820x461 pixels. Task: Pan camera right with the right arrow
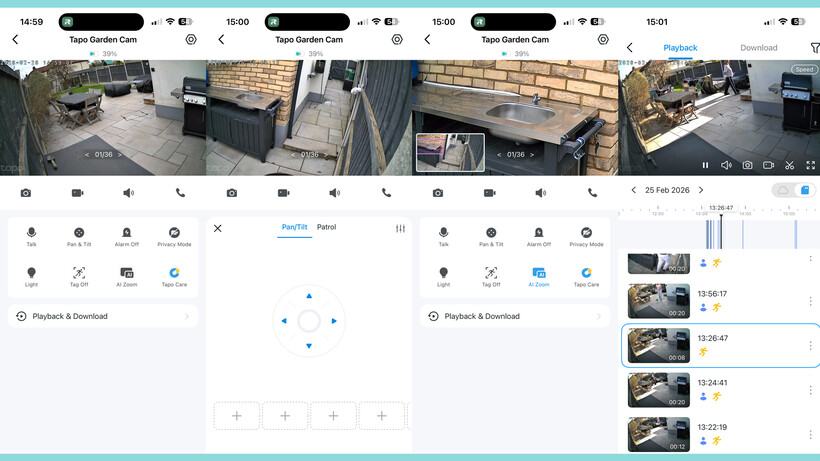(334, 321)
